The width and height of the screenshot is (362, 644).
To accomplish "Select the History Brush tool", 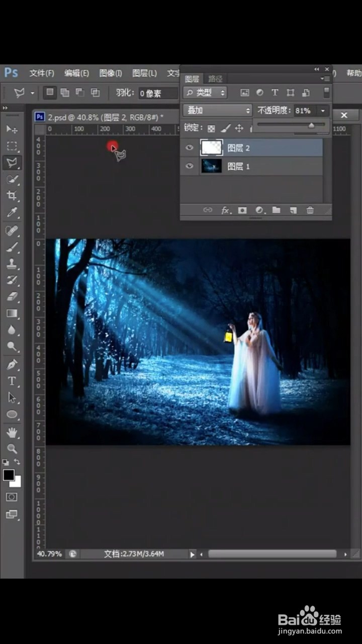I will coord(12,280).
